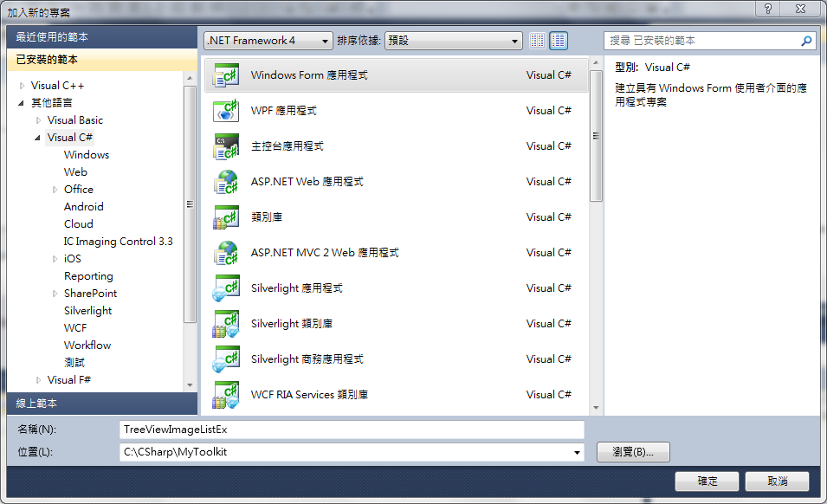Expand the Office tree node
Image resolution: width=827 pixels, height=504 pixels.
click(x=55, y=190)
